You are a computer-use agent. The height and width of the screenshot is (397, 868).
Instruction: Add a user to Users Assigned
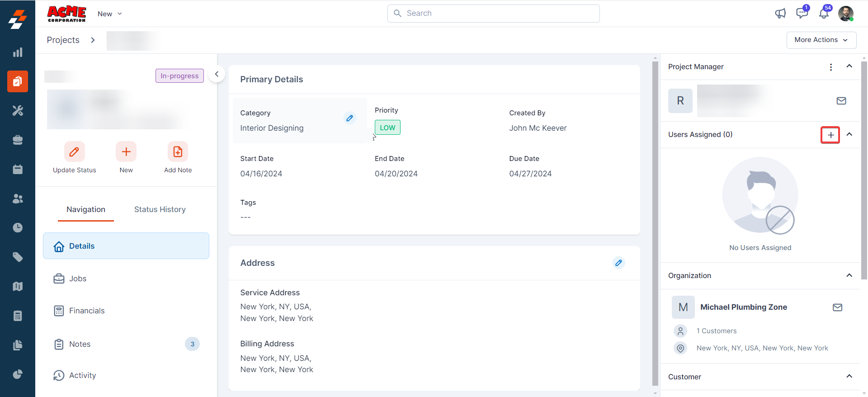(x=830, y=135)
